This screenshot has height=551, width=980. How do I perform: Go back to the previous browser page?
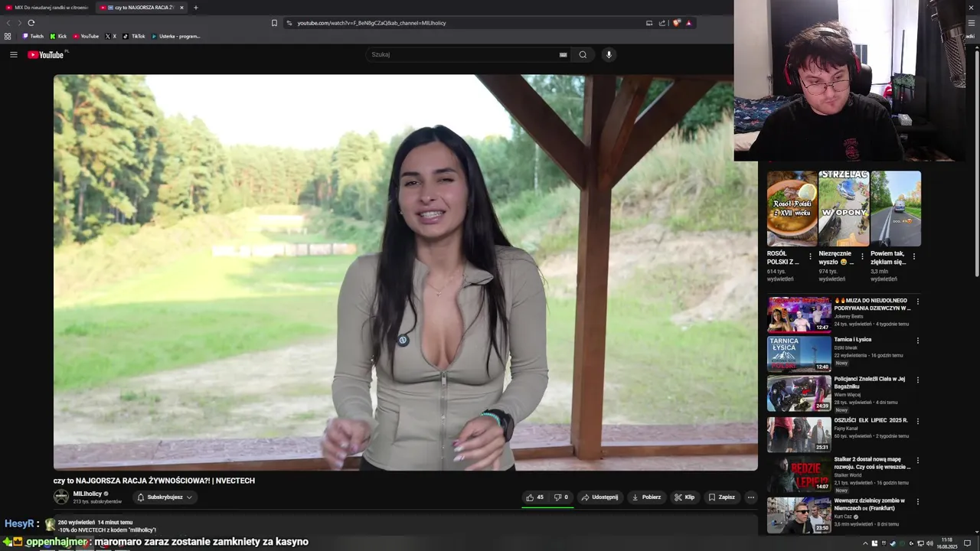click(x=8, y=23)
